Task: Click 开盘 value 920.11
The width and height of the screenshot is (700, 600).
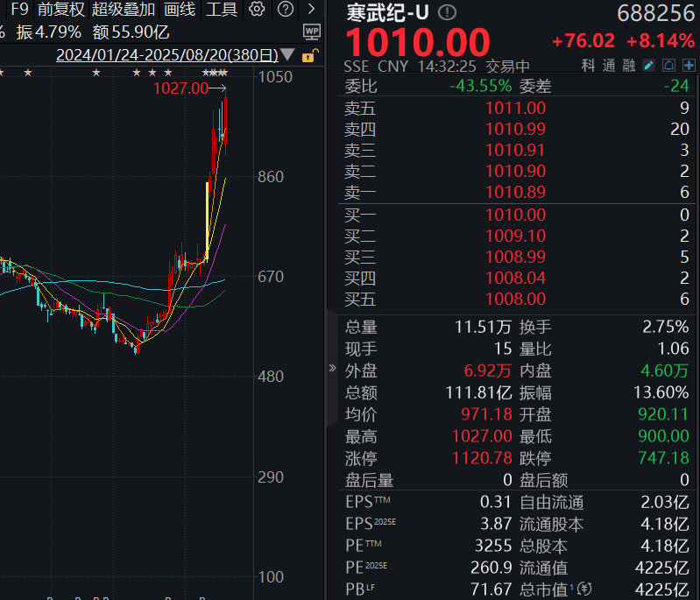Action: point(663,414)
